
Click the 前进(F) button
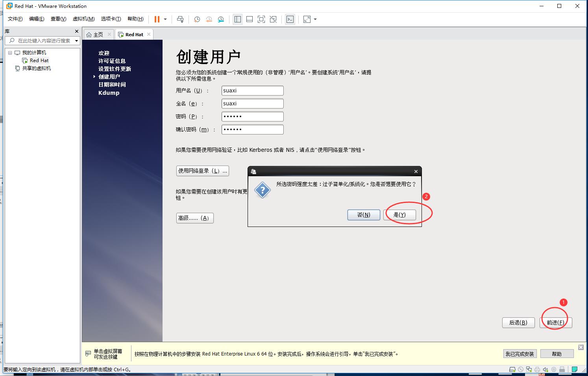(555, 323)
